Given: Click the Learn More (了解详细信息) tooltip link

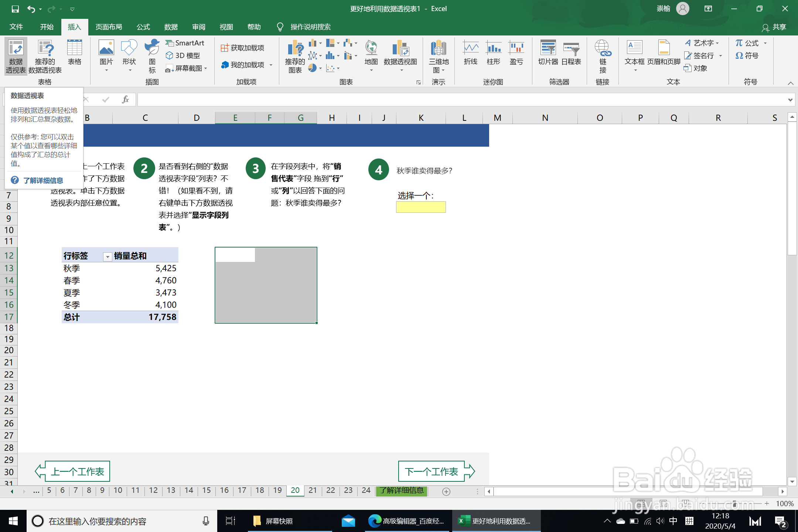Looking at the screenshot, I should click(43, 180).
